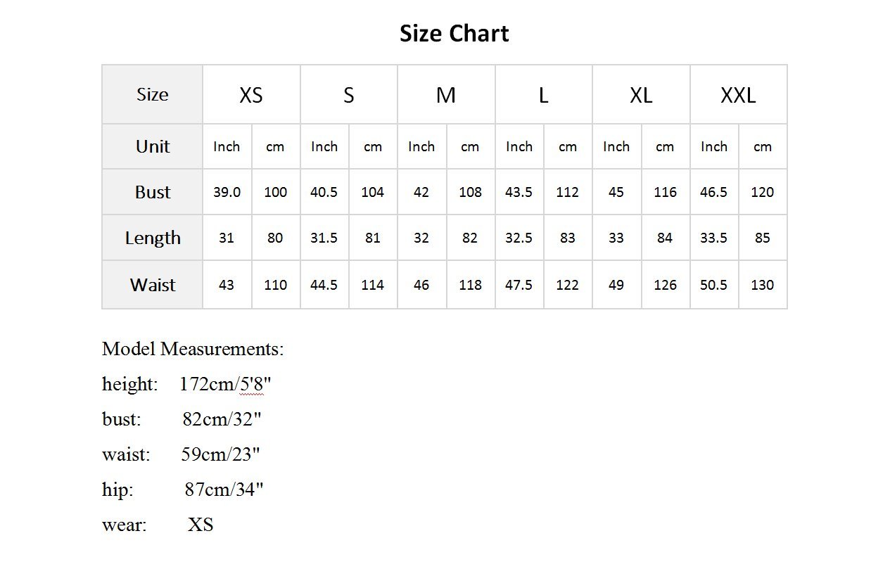Select the 104 cm bust cell
Screen dimensions: 890x588
(x=372, y=192)
